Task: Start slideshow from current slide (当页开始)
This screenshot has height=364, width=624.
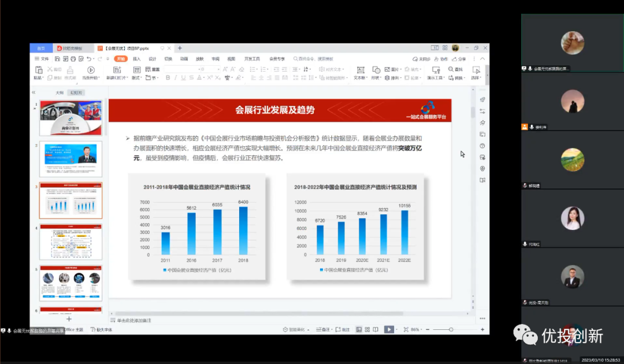Action: [90, 70]
